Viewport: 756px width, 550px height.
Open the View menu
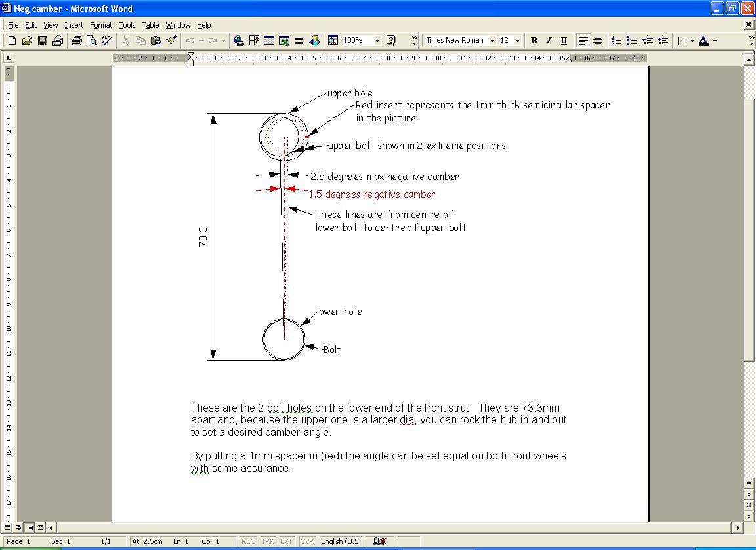pyautogui.click(x=51, y=25)
